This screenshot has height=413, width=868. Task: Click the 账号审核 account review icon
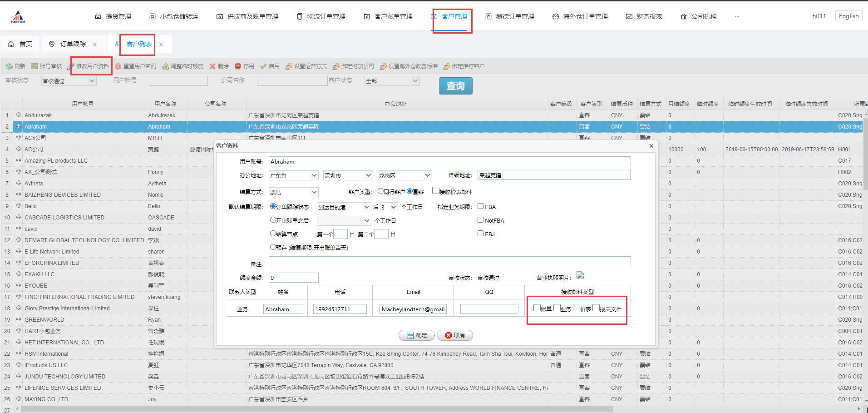click(x=35, y=66)
